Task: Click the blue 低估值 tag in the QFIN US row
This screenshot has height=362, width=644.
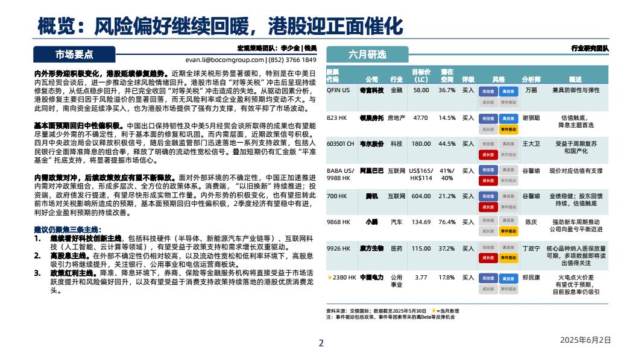Action: coord(488,92)
